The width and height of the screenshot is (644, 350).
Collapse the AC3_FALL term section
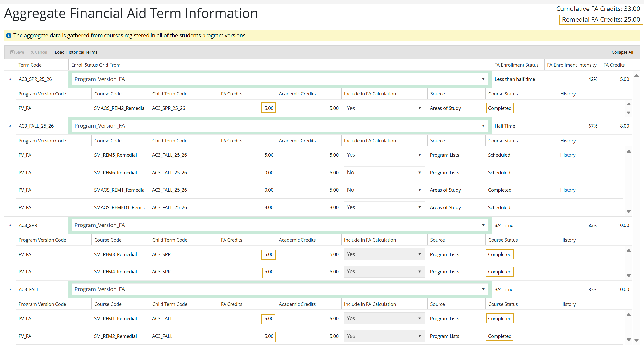10,289
